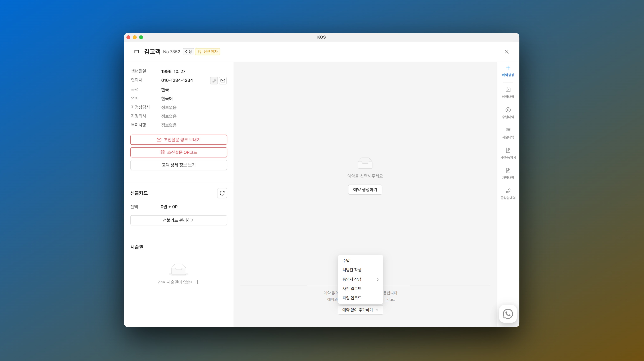Screen dimensions: 644x361
Task: Choose 처방전 작성 menu item
Action: (352, 270)
